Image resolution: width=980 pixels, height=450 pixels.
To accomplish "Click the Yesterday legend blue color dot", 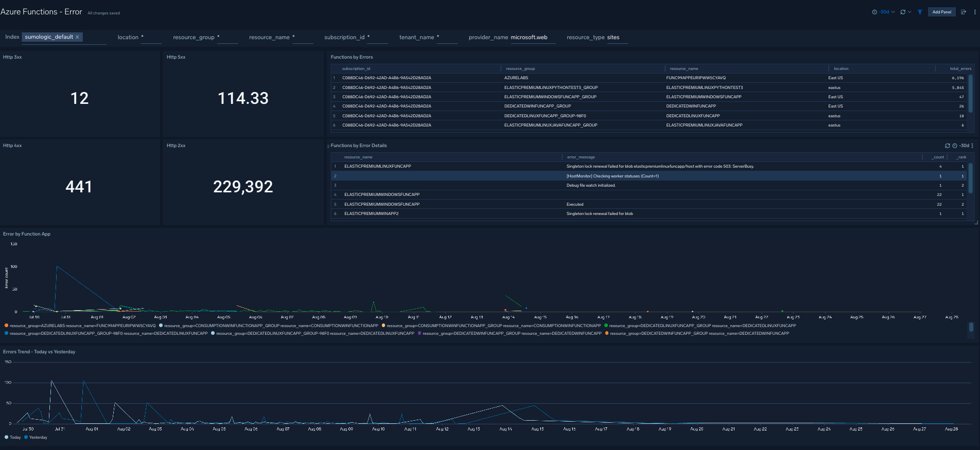I will tap(26, 437).
